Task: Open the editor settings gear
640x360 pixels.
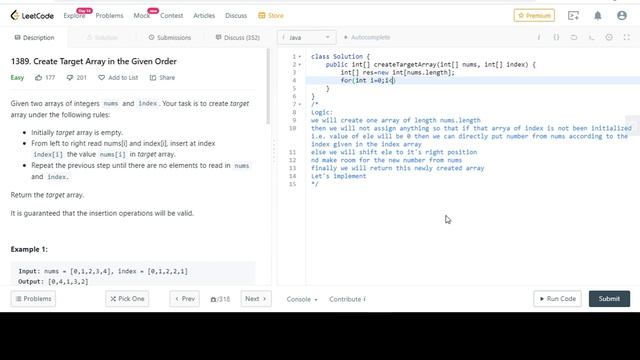Action: (x=609, y=37)
